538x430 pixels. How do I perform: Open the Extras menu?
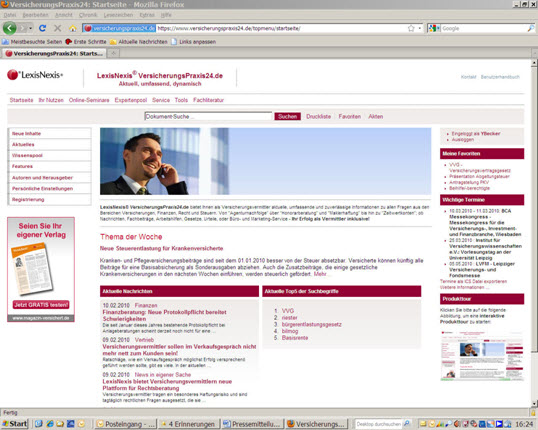pyautogui.click(x=147, y=15)
